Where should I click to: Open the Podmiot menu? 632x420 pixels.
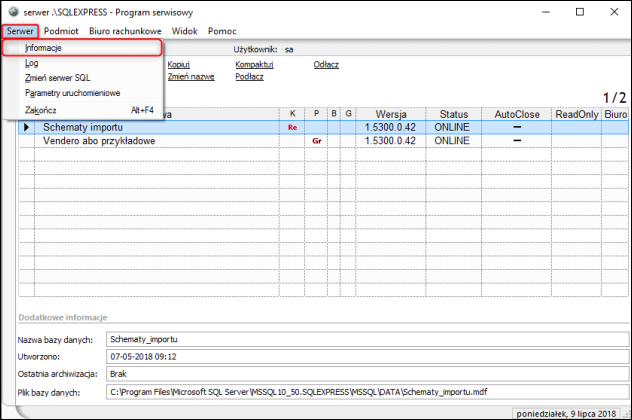(61, 31)
